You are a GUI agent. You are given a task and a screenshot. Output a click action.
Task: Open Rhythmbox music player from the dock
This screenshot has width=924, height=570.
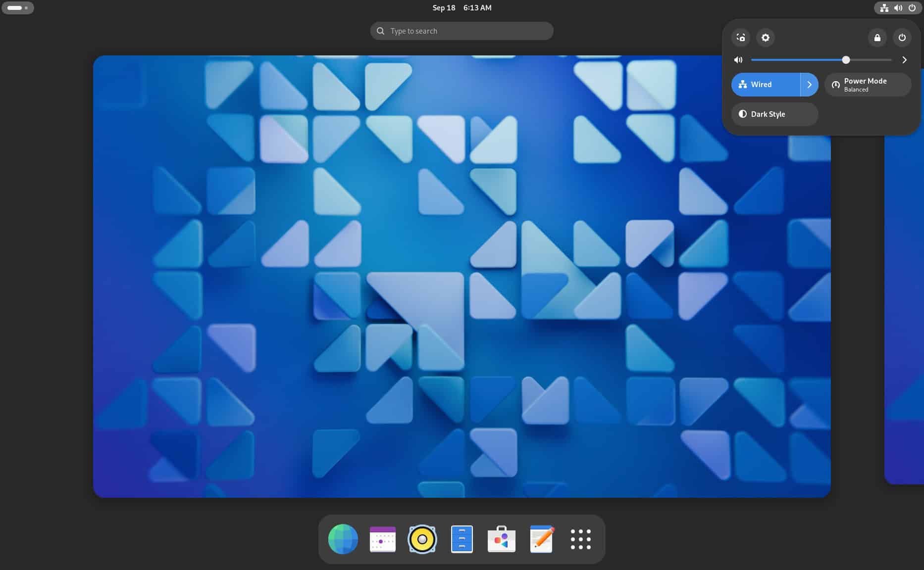(422, 539)
